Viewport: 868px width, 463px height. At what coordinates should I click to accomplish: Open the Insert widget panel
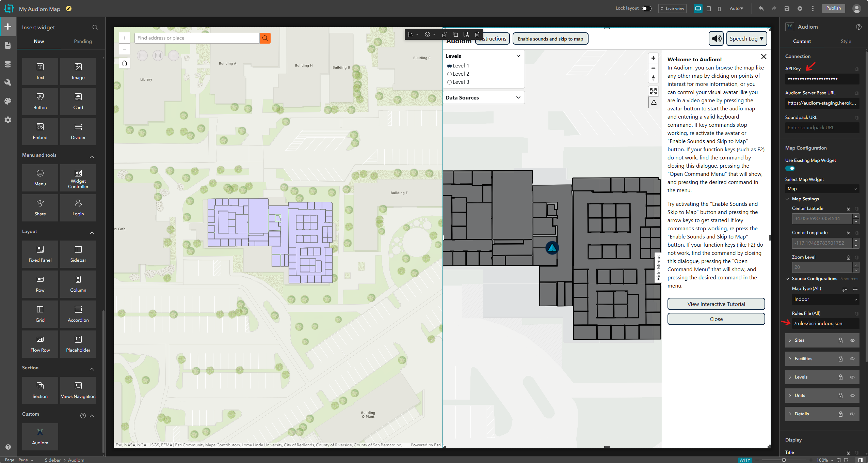[7, 26]
